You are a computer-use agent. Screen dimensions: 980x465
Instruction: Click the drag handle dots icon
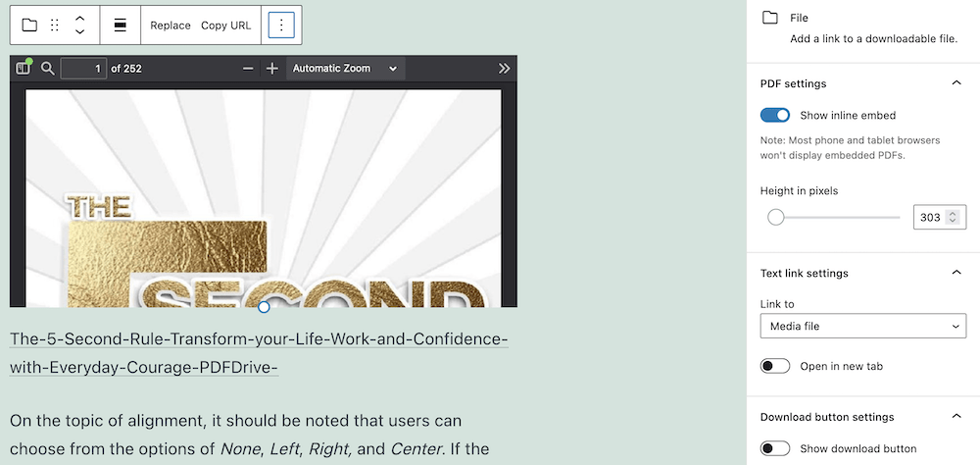[x=54, y=26]
